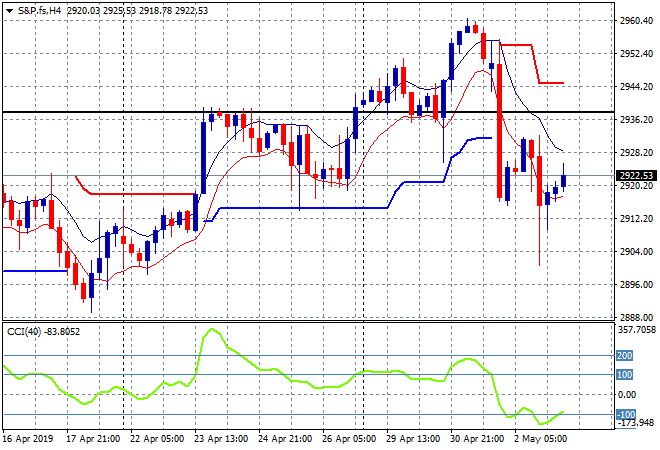Viewport: 660px width, 450px height.
Task: Click the 2960.40 price axis label
Action: [636, 20]
